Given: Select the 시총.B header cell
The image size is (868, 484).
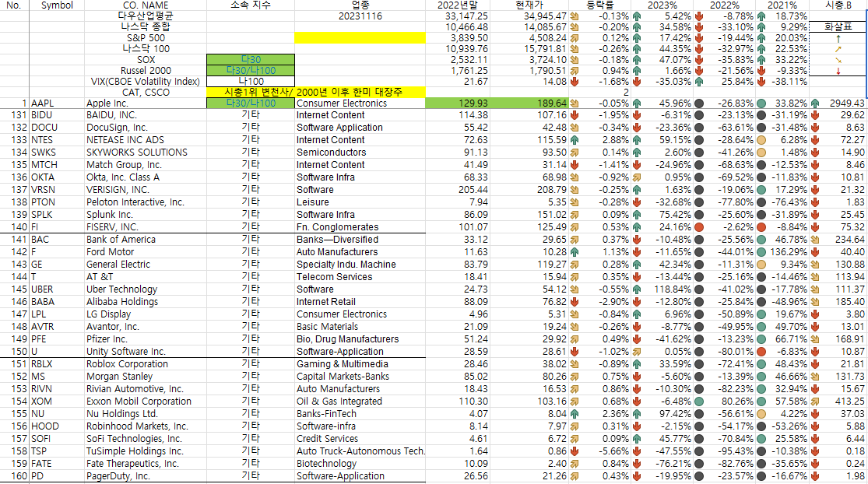Looking at the screenshot, I should click(838, 5).
